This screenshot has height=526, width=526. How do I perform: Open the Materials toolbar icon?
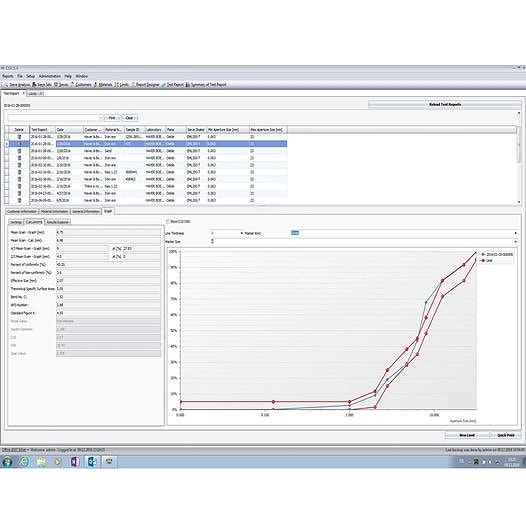click(103, 85)
